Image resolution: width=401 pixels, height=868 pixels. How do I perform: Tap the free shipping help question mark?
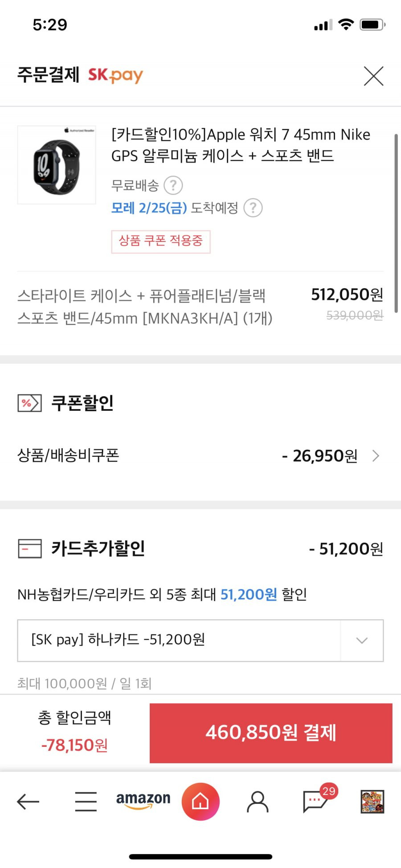[x=173, y=185]
